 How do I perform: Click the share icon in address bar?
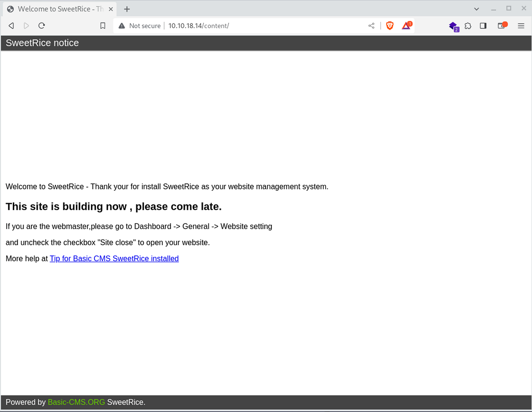372,26
